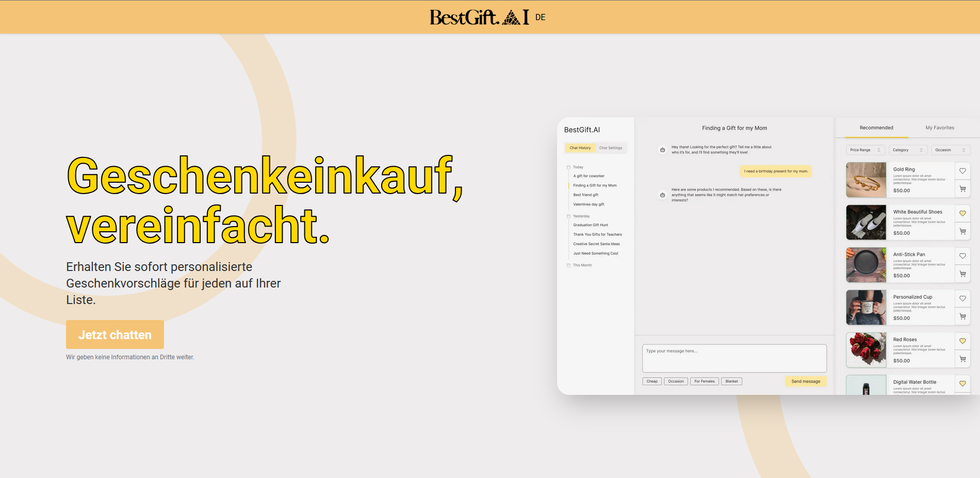Open 'Just Need Something Cool' chat
This screenshot has height=478, width=980.
pos(595,253)
